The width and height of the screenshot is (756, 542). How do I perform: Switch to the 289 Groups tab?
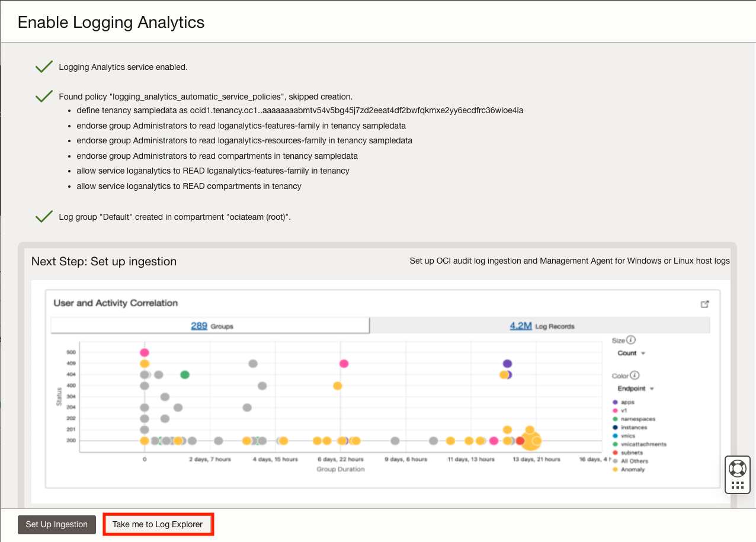pos(210,325)
